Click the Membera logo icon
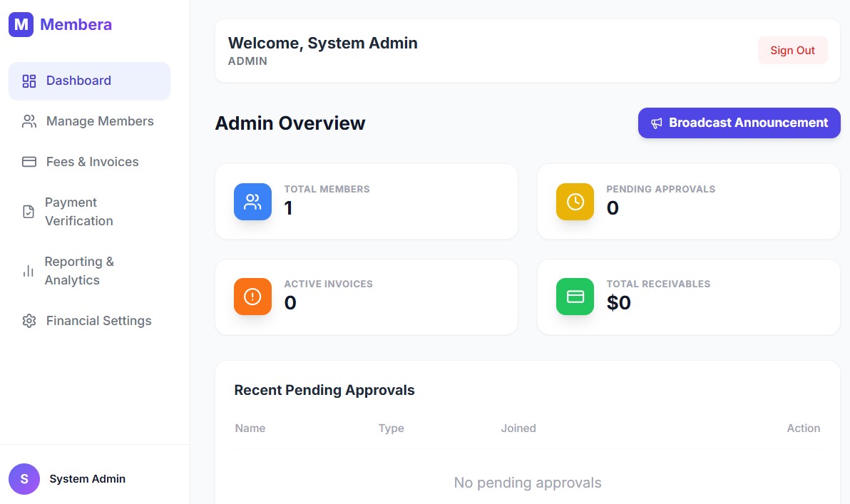This screenshot has width=850, height=504. point(21,25)
